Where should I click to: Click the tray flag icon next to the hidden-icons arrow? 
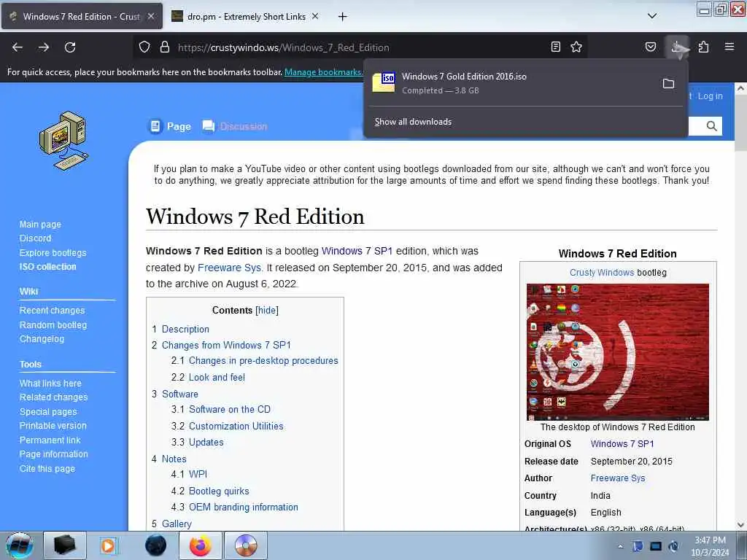638,546
